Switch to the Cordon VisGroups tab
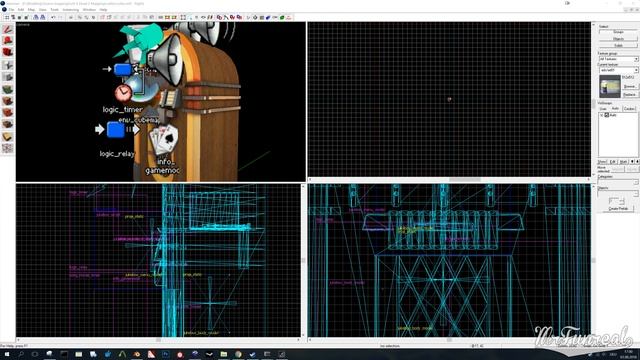This screenshot has height=360, width=640. (x=629, y=109)
